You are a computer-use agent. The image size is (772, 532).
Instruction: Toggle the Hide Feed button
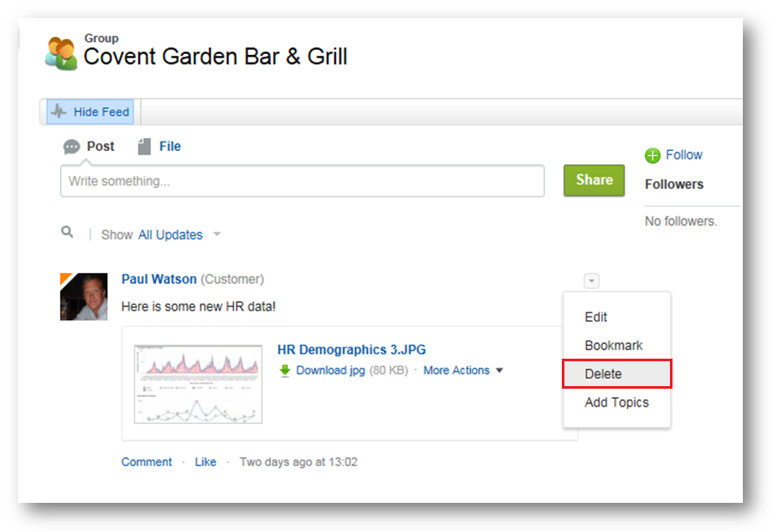click(90, 112)
